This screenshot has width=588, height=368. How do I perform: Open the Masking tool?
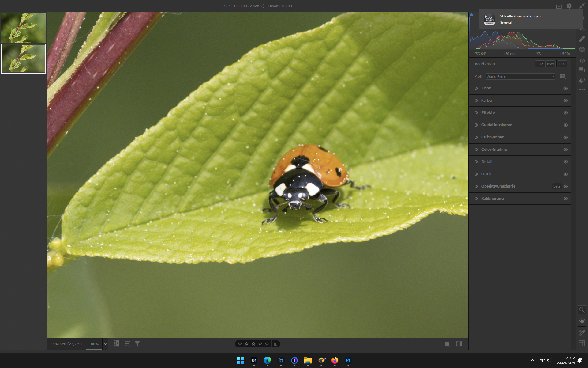[x=582, y=49]
